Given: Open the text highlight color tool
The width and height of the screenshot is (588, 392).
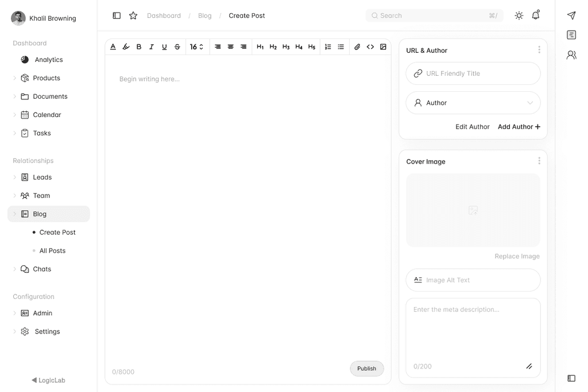Looking at the screenshot, I should click(x=126, y=46).
